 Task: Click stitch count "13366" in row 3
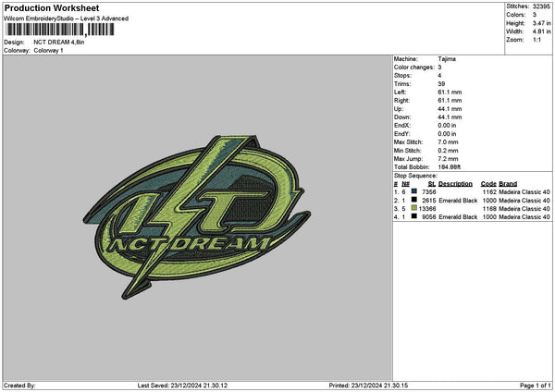(427, 209)
